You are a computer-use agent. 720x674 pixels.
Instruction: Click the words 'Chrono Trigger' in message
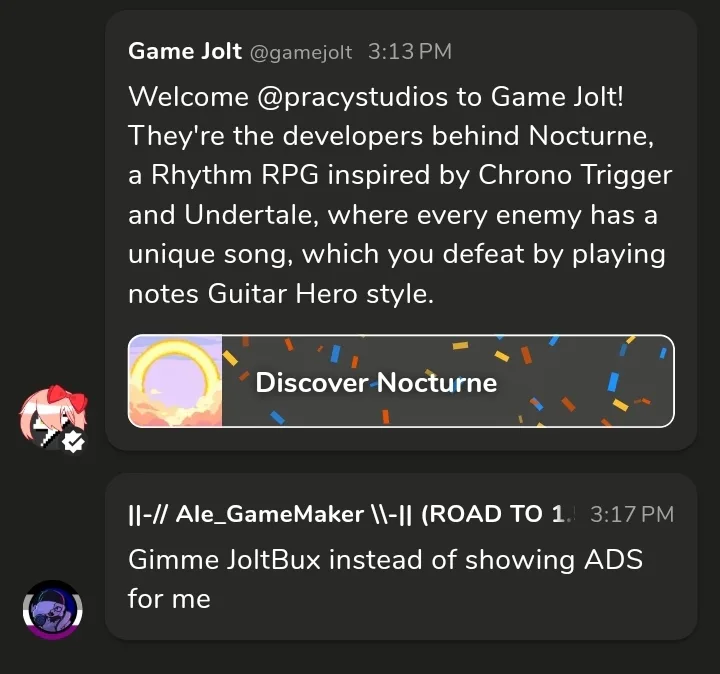pos(575,175)
